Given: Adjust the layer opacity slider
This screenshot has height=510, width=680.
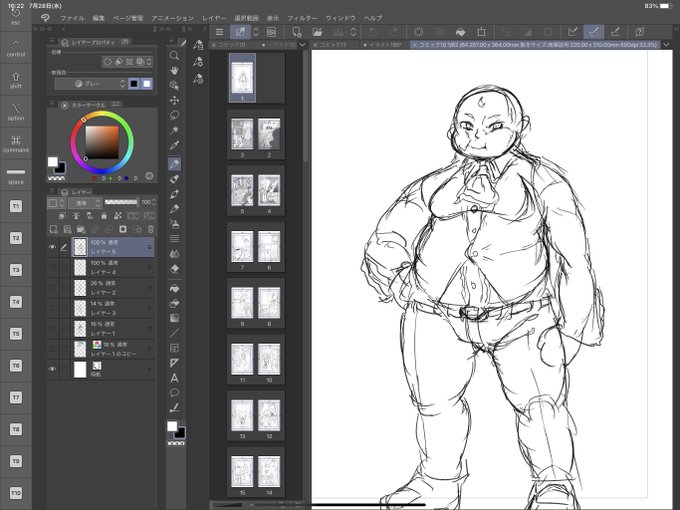Looking at the screenshot, I should point(121,202).
